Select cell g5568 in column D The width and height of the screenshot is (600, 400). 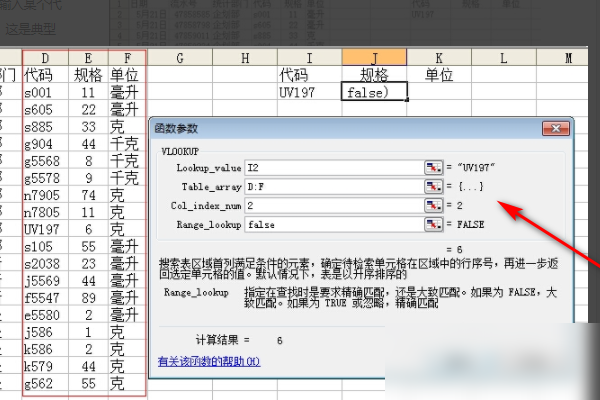point(45,161)
